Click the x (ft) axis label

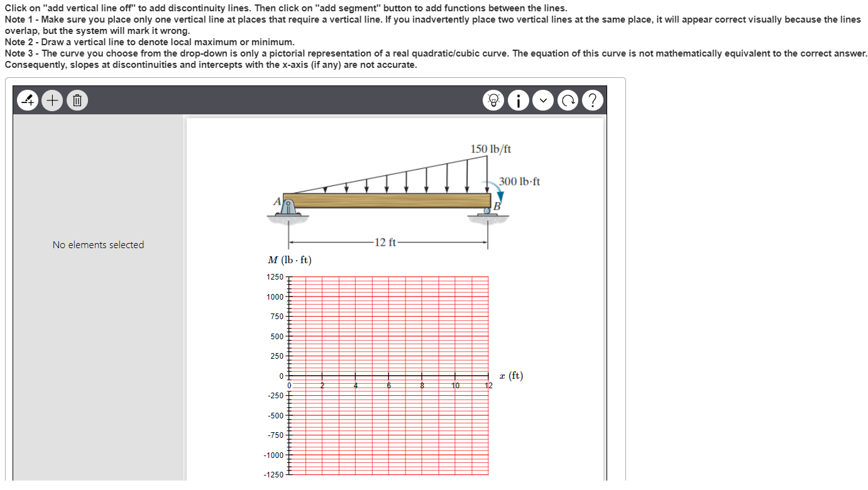pos(509,376)
